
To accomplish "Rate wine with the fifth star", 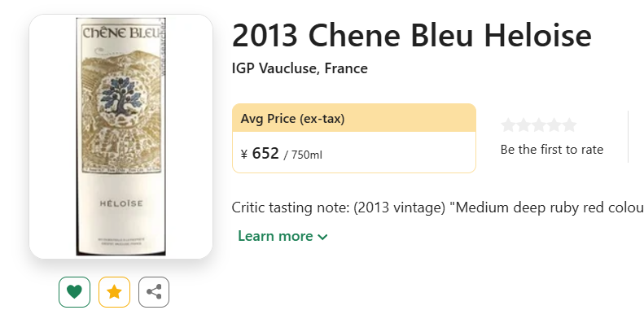I will click(569, 124).
